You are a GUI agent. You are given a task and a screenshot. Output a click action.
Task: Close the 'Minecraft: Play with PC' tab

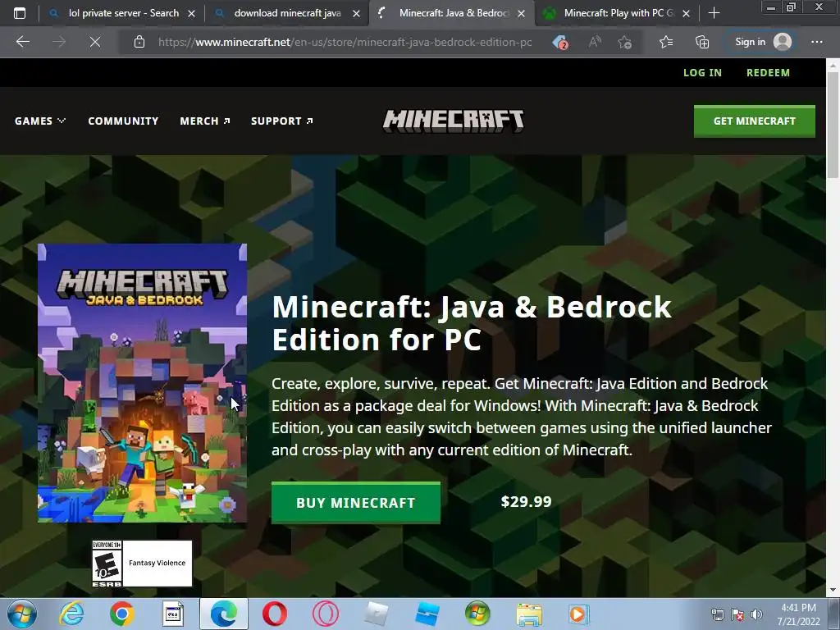pos(687,14)
